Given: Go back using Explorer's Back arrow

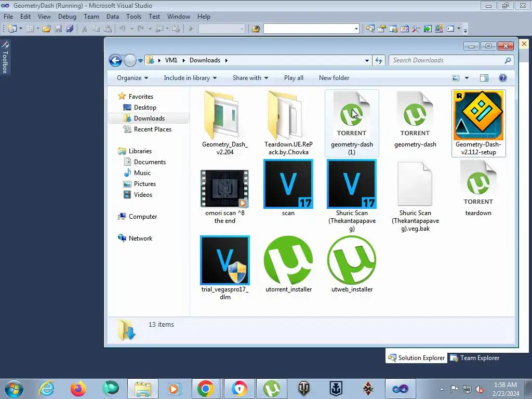Looking at the screenshot, I should [115, 60].
